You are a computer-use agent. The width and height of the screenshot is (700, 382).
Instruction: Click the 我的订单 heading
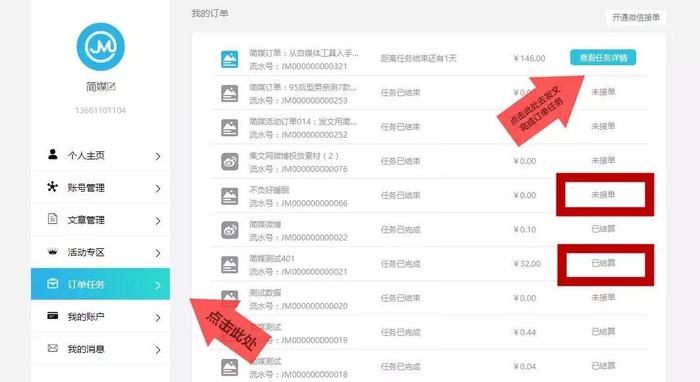coord(210,13)
